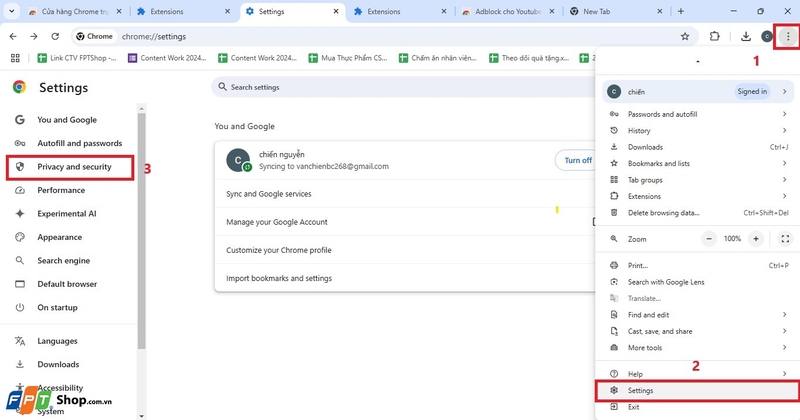Screen dimensions: 800x420
Task: Switch to the Cửa hàng Chrome tab
Action: pos(75,11)
